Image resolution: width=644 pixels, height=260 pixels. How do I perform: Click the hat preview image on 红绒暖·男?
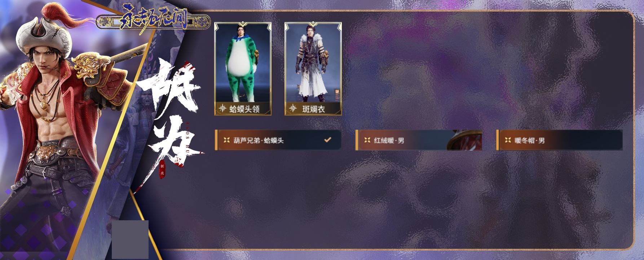pyautogui.click(x=464, y=140)
